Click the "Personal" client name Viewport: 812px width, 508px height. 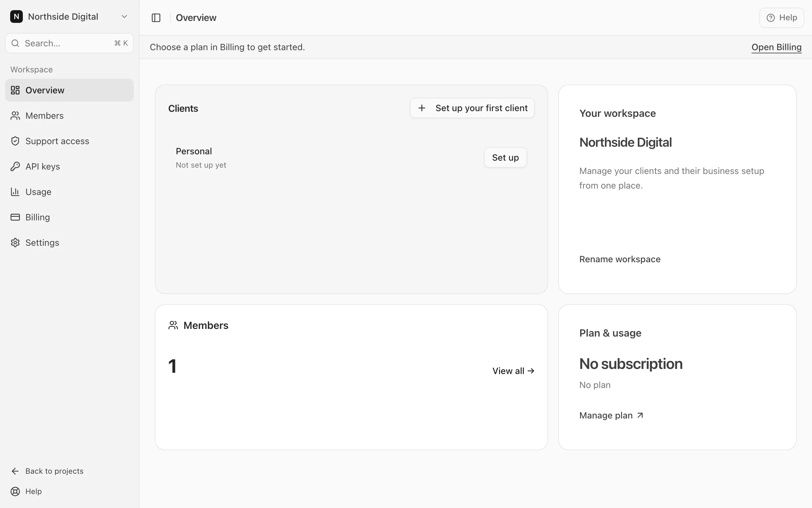click(193, 151)
